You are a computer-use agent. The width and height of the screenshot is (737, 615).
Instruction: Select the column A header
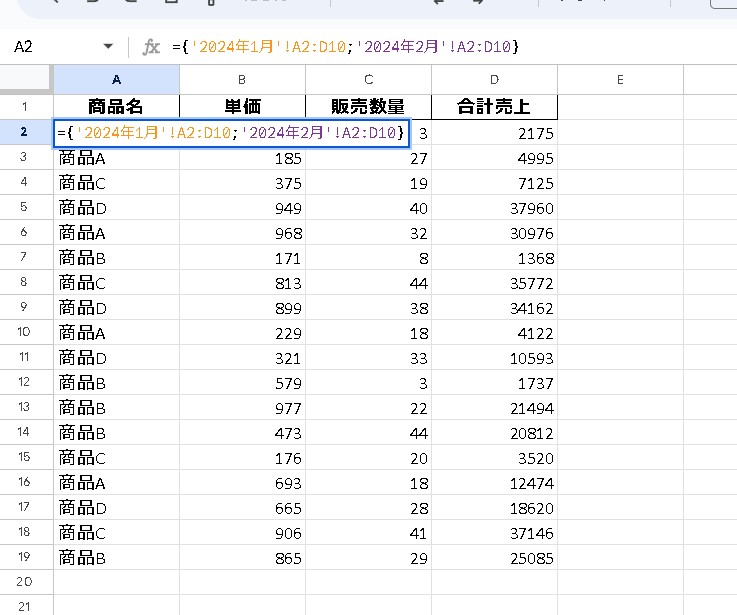pyautogui.click(x=116, y=79)
